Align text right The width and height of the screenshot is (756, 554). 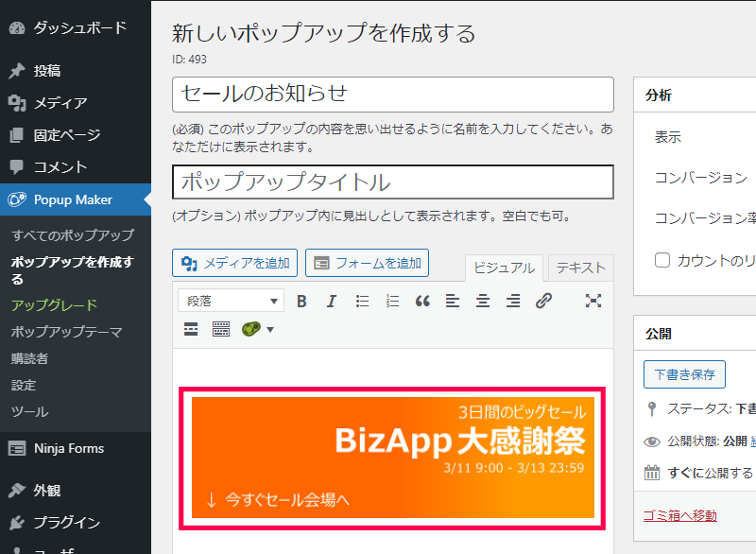click(x=513, y=302)
